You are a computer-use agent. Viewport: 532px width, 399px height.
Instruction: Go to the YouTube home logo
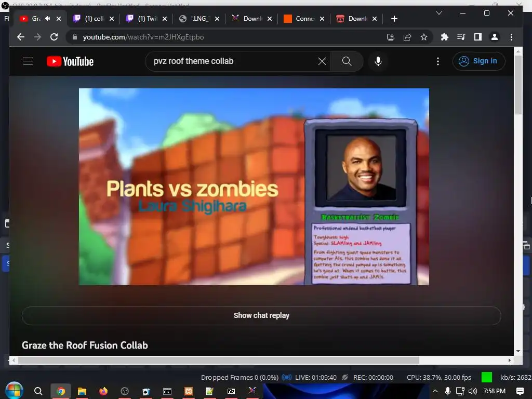pyautogui.click(x=70, y=61)
